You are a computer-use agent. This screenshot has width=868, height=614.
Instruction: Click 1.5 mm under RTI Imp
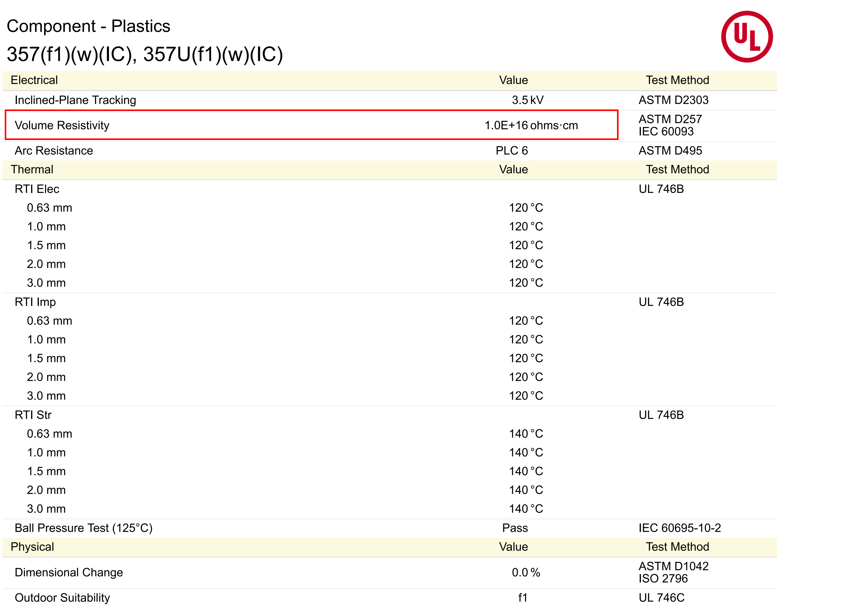(x=46, y=358)
